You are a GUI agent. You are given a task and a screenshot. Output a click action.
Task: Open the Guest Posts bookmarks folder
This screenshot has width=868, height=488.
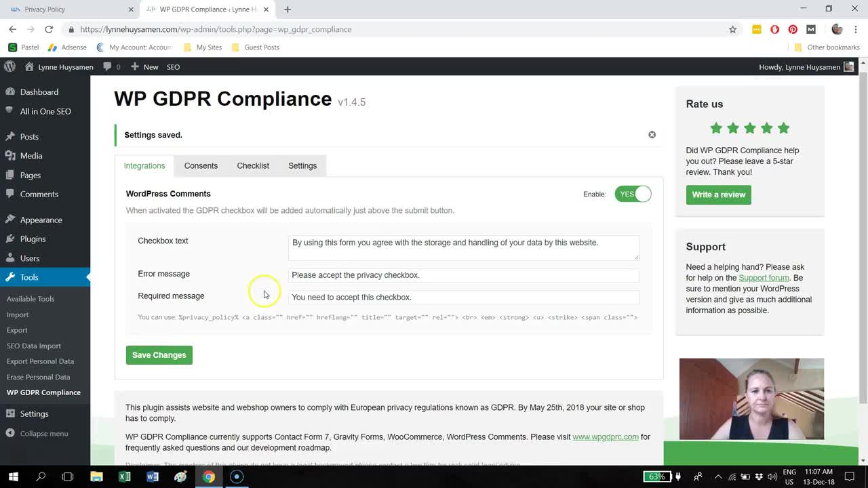point(255,47)
